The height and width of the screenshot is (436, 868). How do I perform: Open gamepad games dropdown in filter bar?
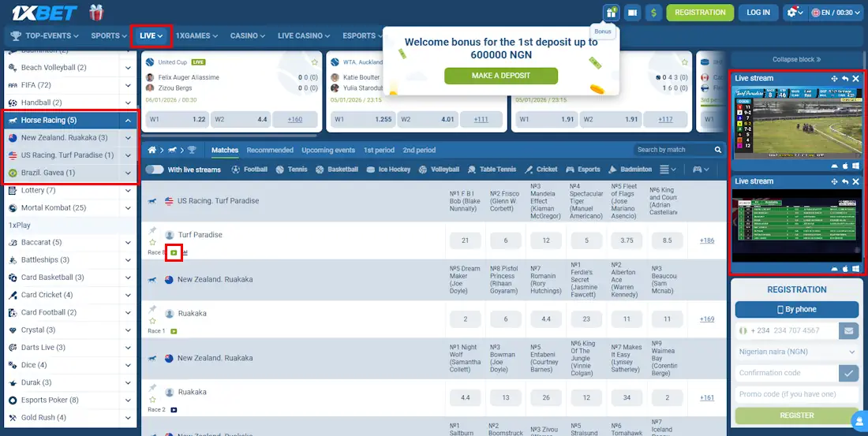pyautogui.click(x=701, y=170)
